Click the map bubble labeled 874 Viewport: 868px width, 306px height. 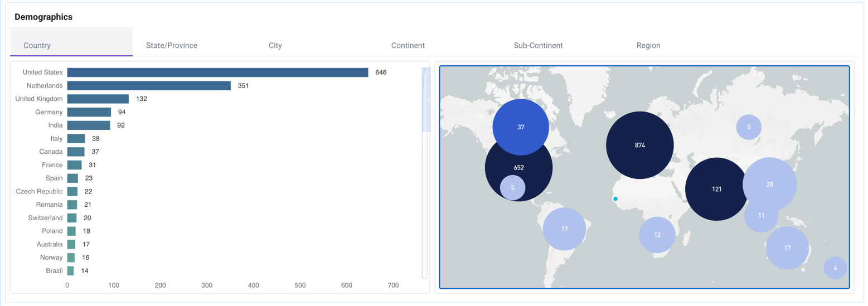639,145
